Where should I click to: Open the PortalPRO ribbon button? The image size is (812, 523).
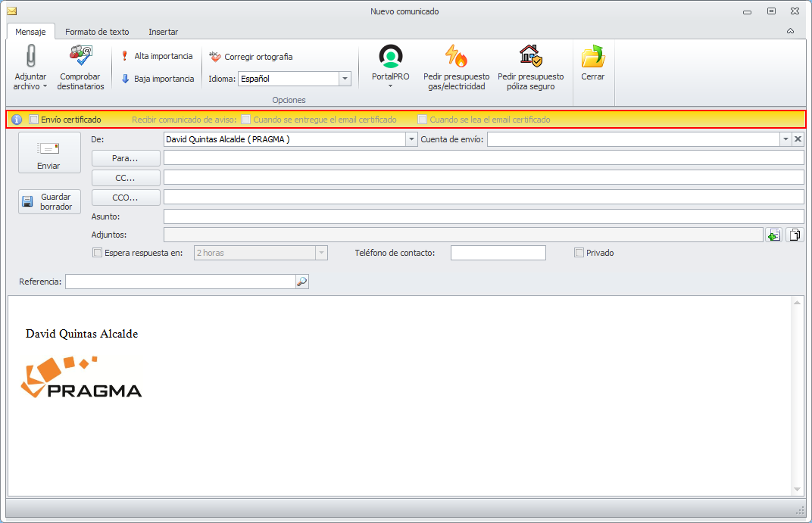click(391, 57)
